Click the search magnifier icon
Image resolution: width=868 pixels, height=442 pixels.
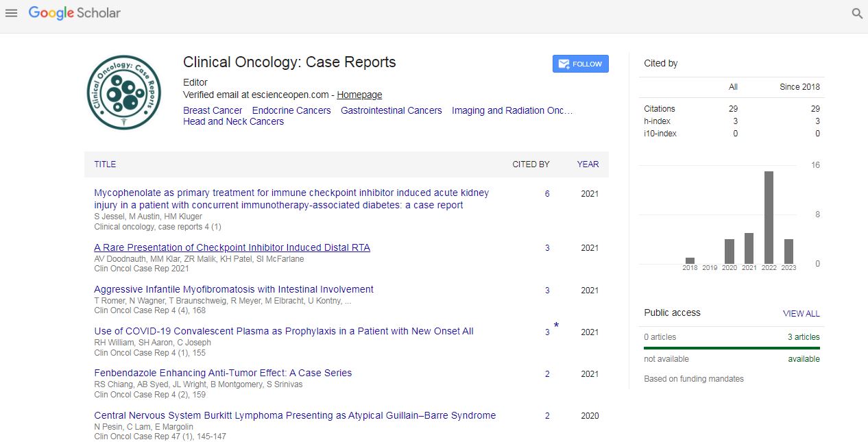pos(857,13)
